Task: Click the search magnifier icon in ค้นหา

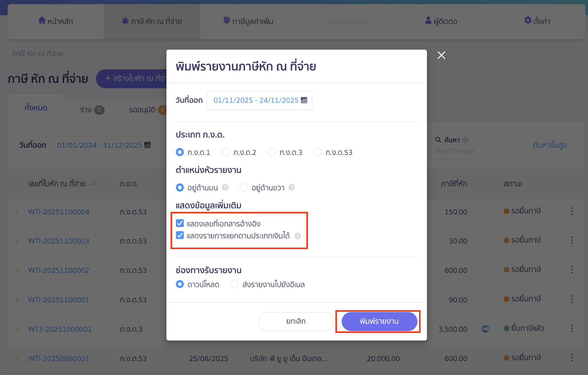Action: point(438,139)
